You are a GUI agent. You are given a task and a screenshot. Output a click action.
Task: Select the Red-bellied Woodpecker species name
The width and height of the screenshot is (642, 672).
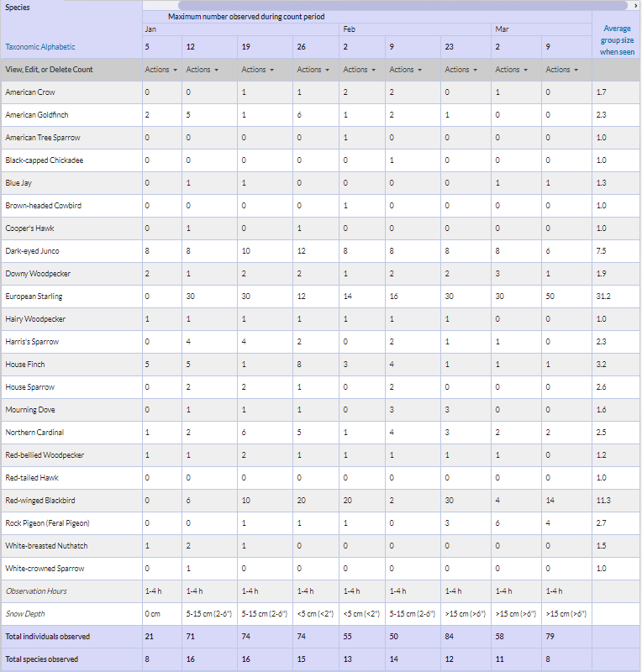(x=45, y=455)
